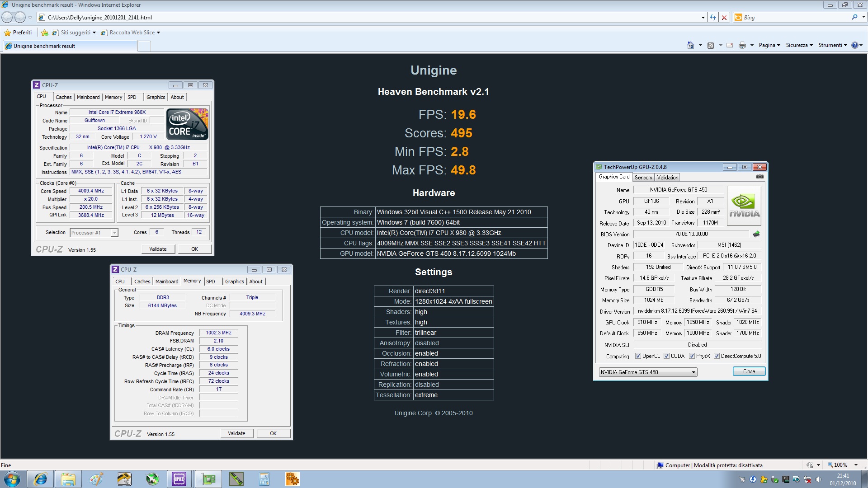Click the BIOS save chip icon in GPU-Z

(756, 234)
